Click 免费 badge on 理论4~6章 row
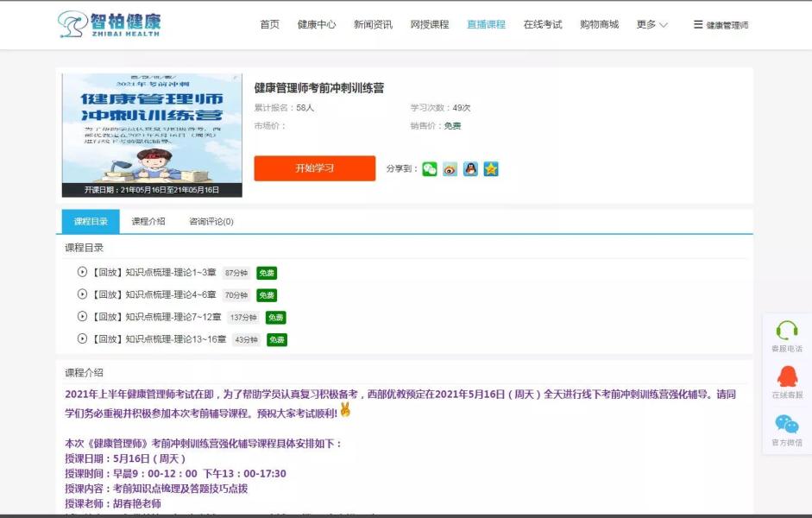Viewport: 812px width, 518px height. pyautogui.click(x=267, y=295)
